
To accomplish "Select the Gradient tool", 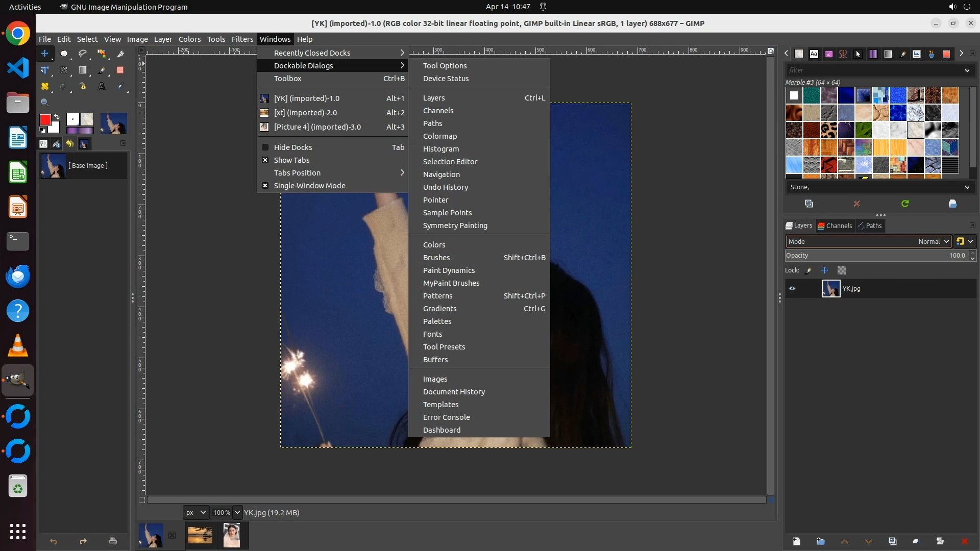I will pos(83,70).
